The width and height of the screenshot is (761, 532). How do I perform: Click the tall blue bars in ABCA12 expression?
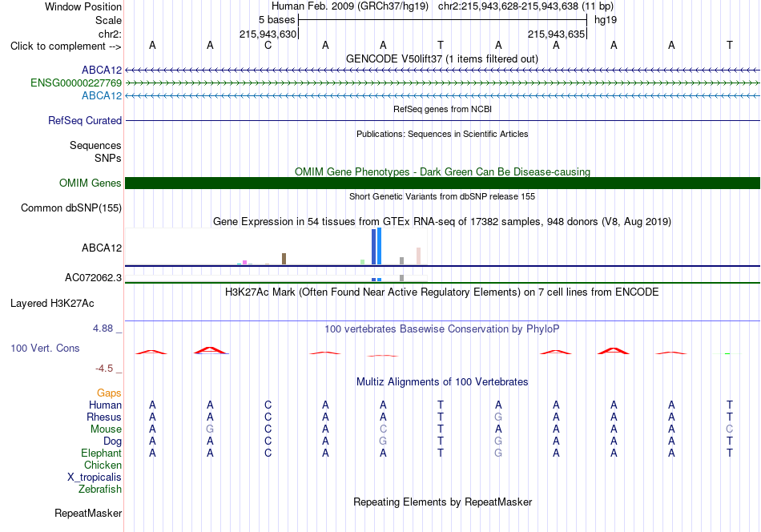pyautogui.click(x=376, y=247)
